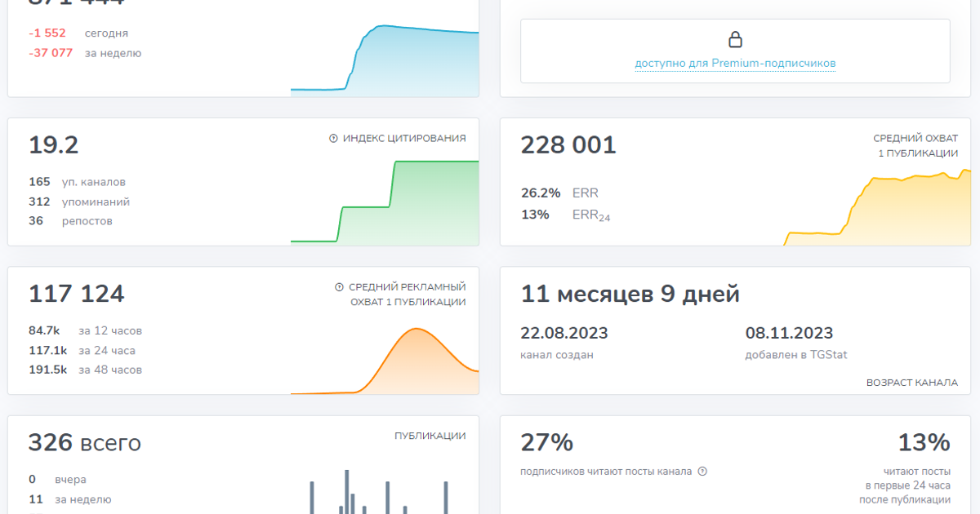The height and width of the screenshot is (514, 980).
Task: Click the lock icon in the Premium box
Action: point(735,39)
